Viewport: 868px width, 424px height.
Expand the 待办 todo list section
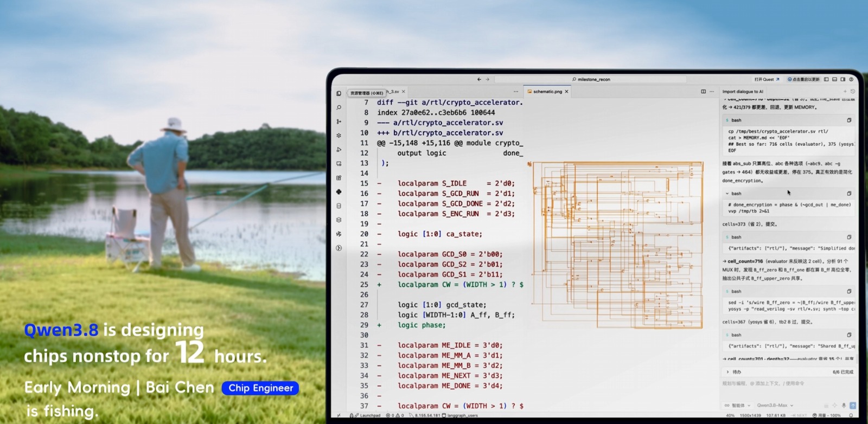[x=727, y=372]
